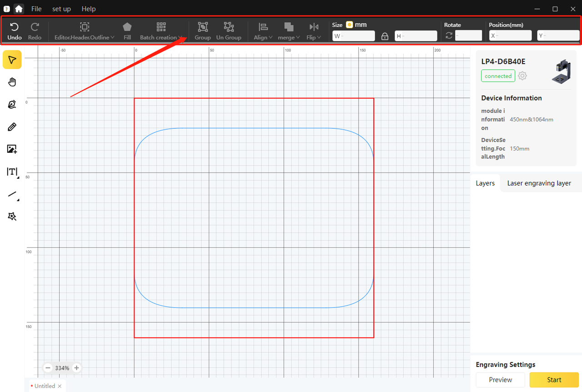Click the X position input field

[510, 35]
